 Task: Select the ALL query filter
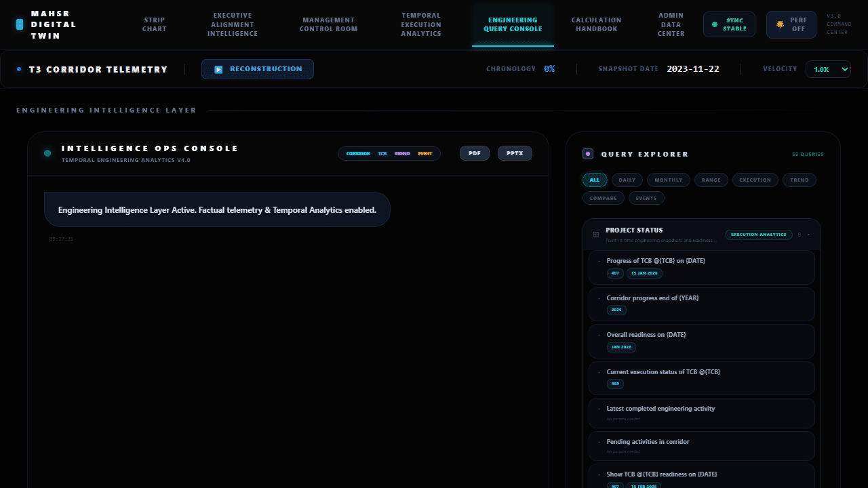click(595, 180)
